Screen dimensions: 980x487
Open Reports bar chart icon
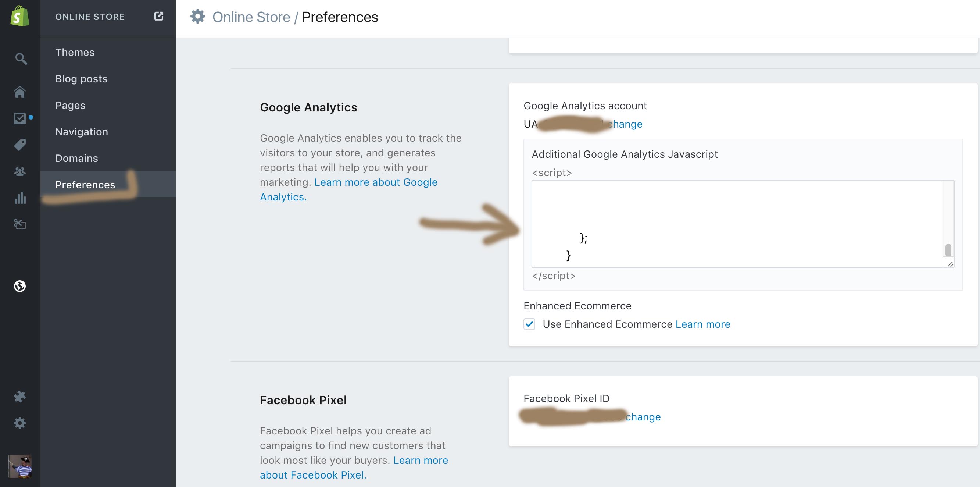tap(20, 198)
